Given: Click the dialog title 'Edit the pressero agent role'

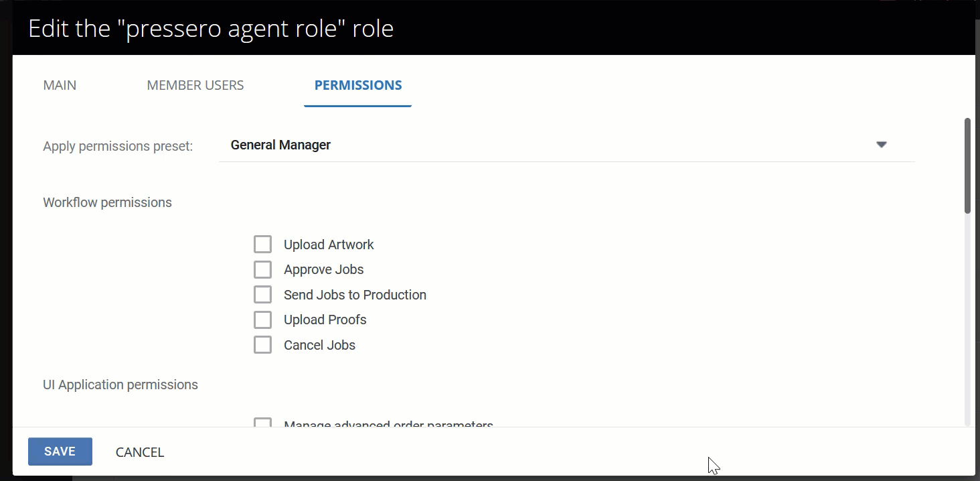Looking at the screenshot, I should 211,29.
